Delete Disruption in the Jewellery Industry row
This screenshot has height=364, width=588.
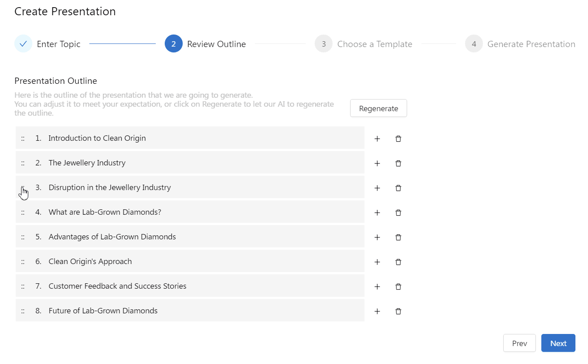coord(398,188)
